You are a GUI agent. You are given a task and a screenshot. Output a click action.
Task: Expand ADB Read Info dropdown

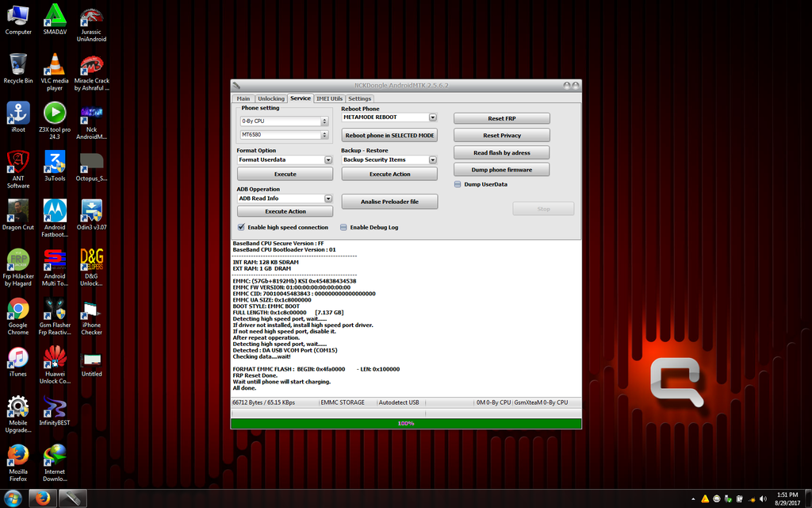tap(328, 198)
